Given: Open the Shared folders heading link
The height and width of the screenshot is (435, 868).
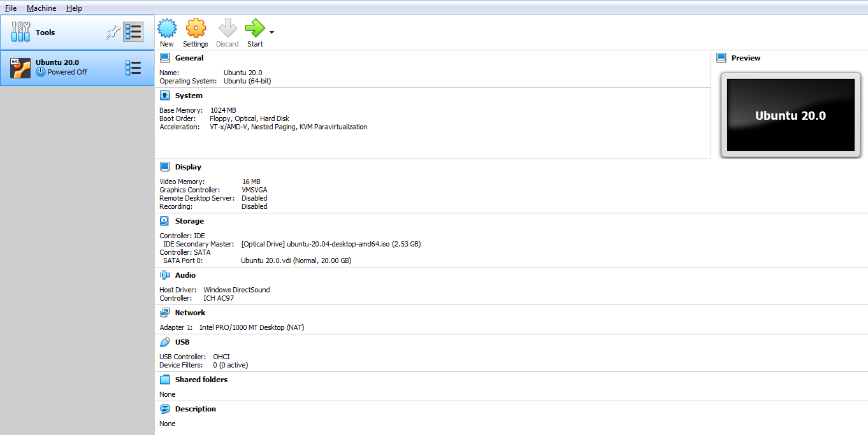Looking at the screenshot, I should 201,380.
